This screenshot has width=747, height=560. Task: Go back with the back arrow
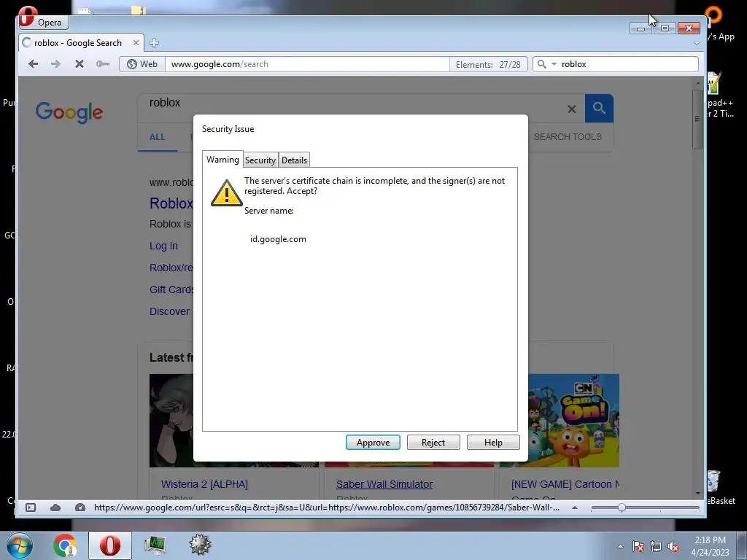[x=33, y=64]
